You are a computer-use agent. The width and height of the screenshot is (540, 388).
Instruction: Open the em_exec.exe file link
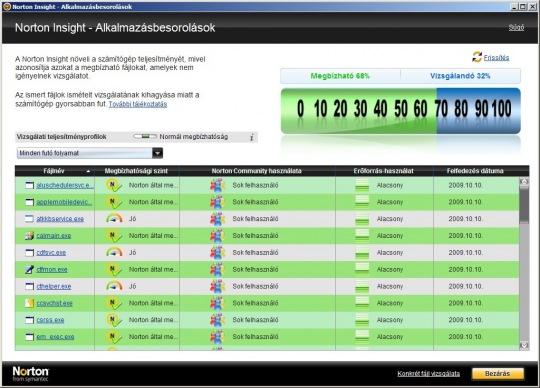pos(55,337)
